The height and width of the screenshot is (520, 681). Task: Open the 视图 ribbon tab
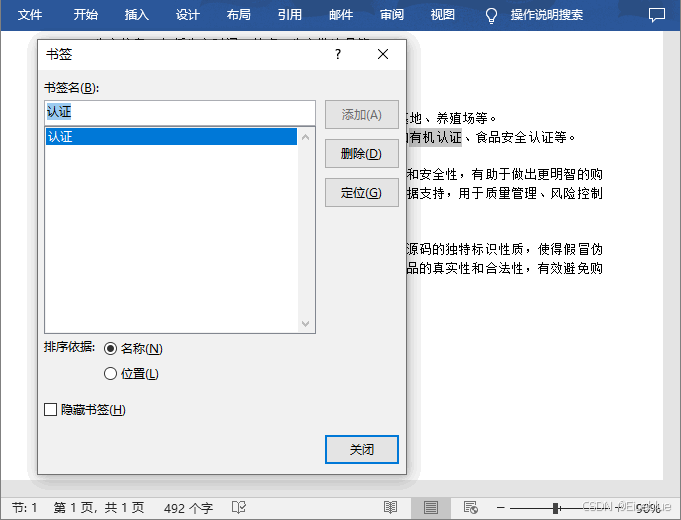443,15
